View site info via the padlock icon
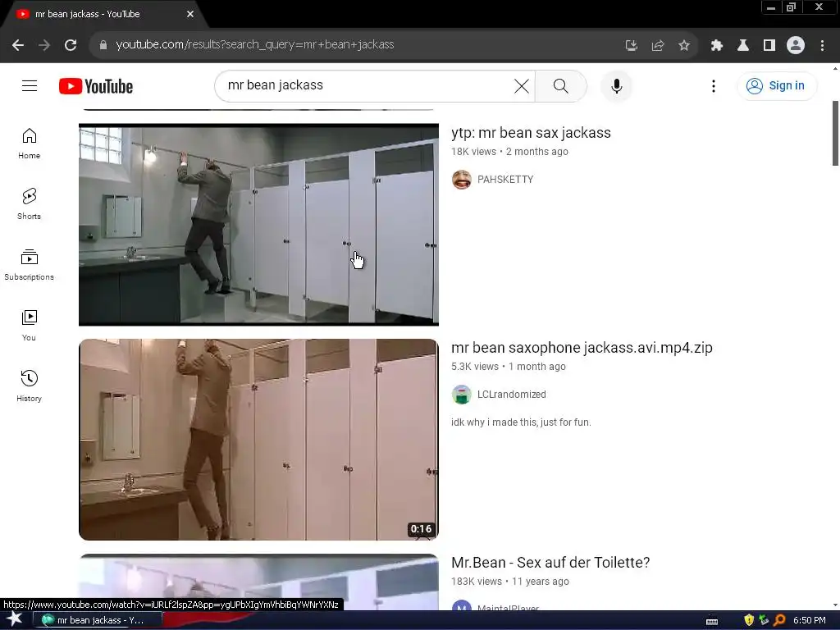 click(103, 45)
